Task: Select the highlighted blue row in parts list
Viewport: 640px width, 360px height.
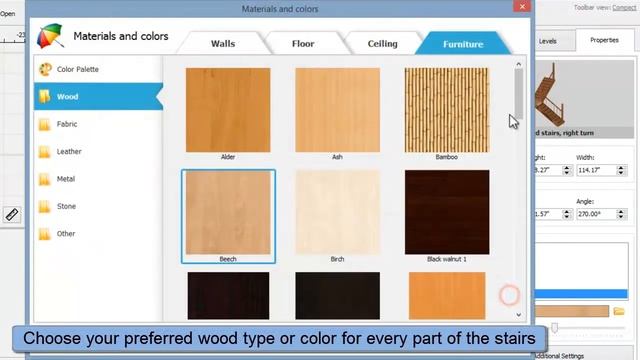Action: (x=581, y=294)
